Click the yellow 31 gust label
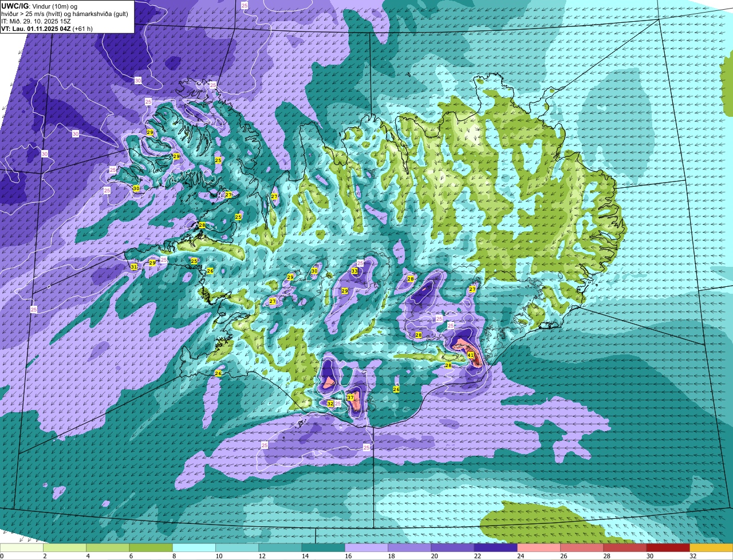 (133, 267)
